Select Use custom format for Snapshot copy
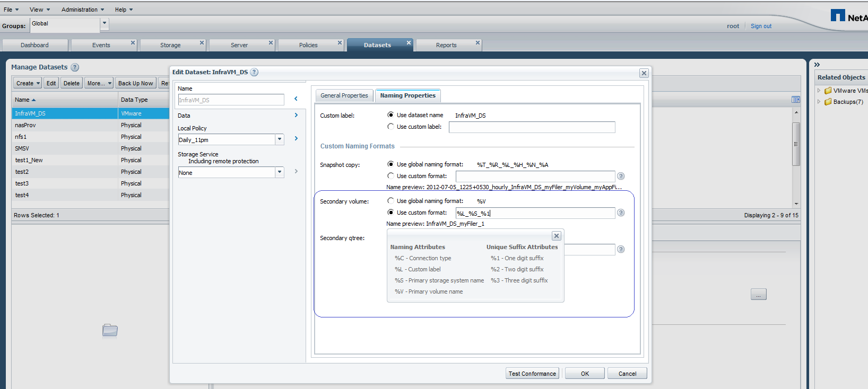 (390, 176)
